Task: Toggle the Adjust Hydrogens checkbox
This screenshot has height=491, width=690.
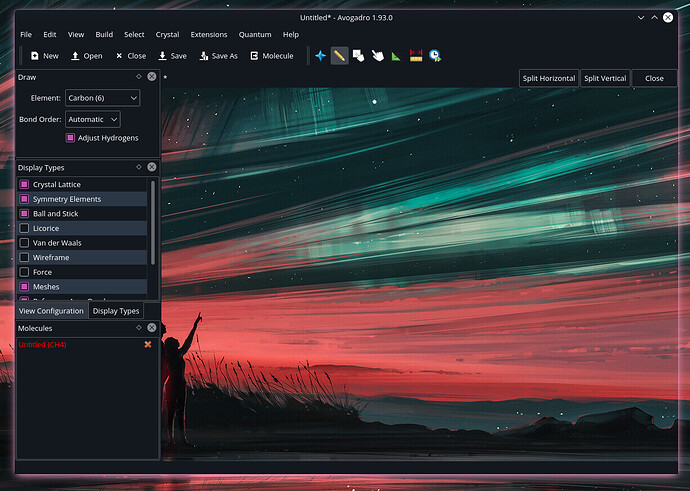Action: [70, 138]
